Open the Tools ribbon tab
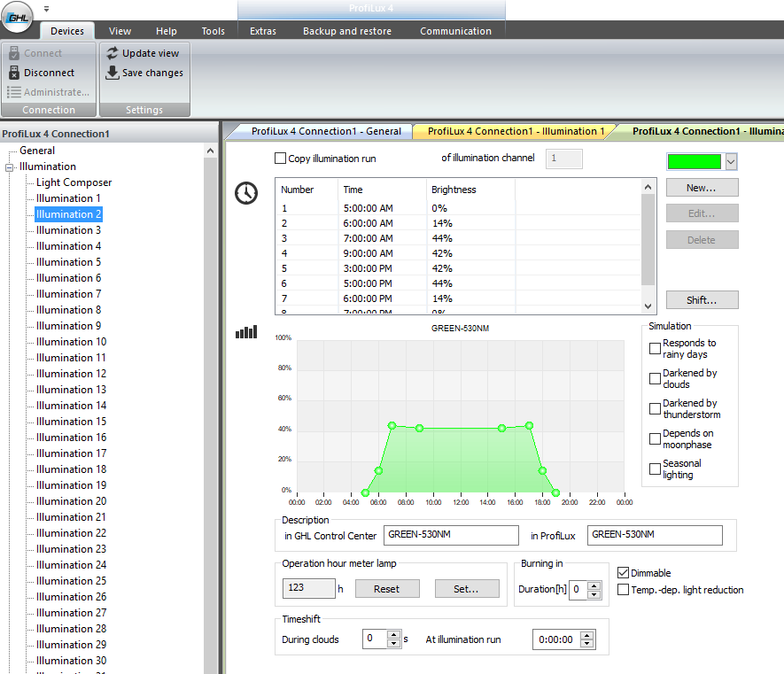Screen dimensions: 784x674 213,31
